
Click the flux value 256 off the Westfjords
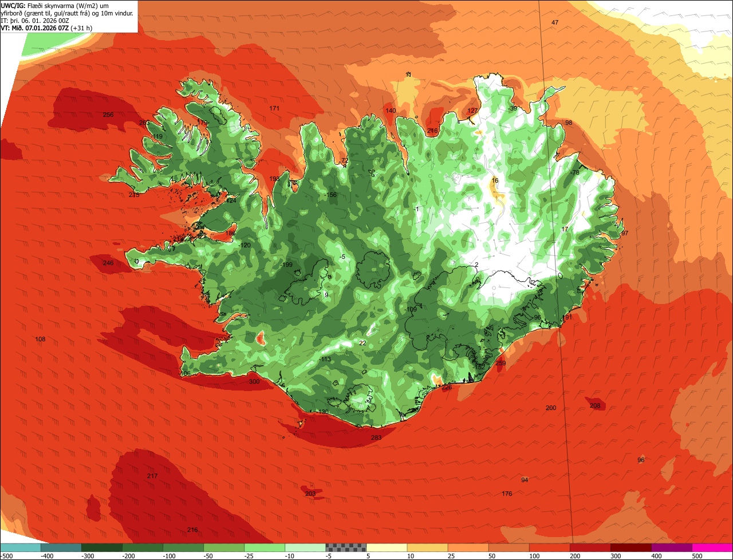click(108, 115)
